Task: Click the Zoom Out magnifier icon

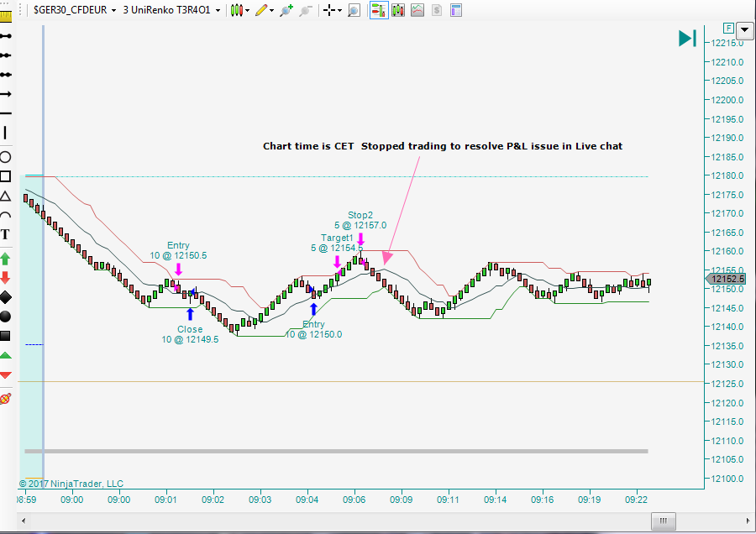Action: point(305,9)
